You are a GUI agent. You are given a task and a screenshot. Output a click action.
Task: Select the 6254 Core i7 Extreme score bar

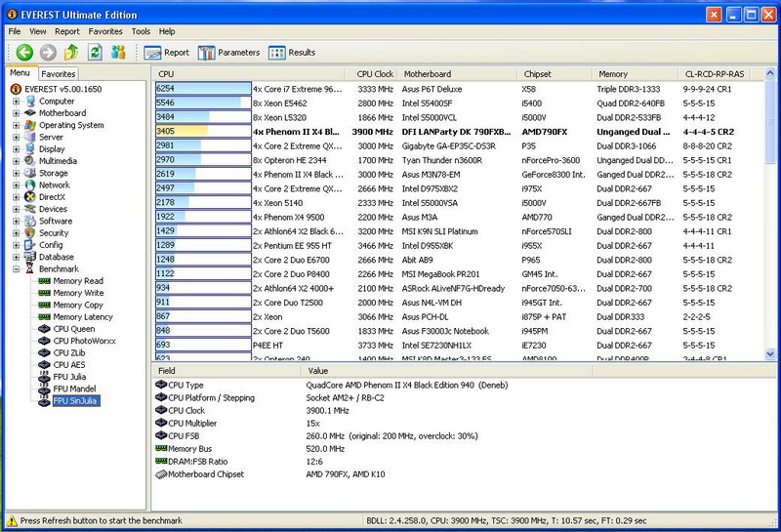coord(203,89)
